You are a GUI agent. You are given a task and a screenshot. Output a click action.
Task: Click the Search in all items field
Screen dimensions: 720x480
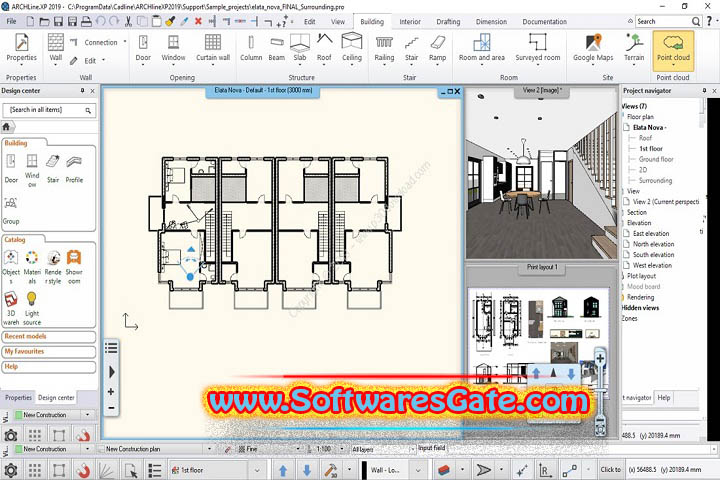[x=49, y=110]
